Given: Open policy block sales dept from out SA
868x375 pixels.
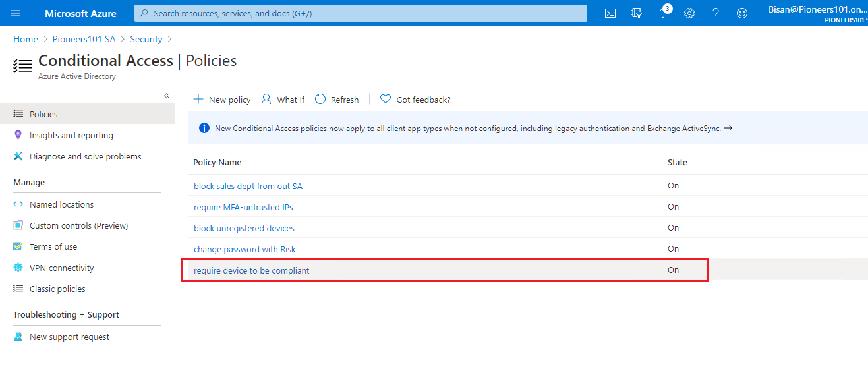Looking at the screenshot, I should (248, 186).
